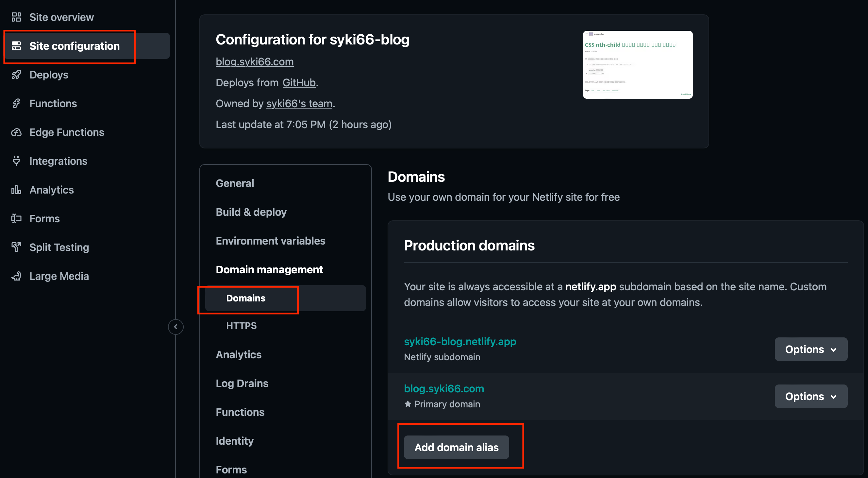This screenshot has height=478, width=868.
Task: Select Build & deploy settings
Action: (x=251, y=212)
